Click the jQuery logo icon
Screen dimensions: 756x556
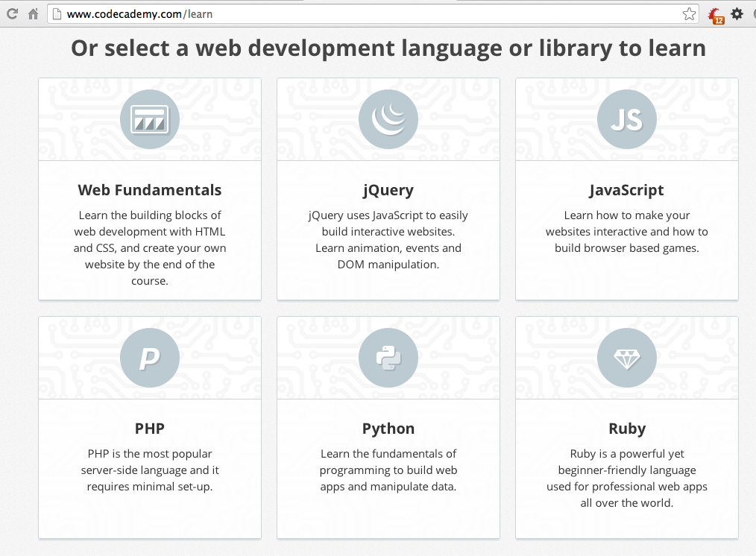[388, 119]
